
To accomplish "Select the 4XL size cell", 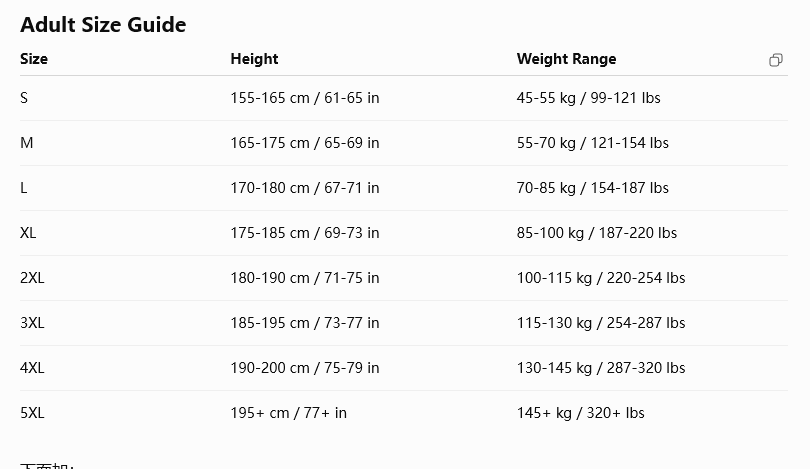I will [32, 368].
